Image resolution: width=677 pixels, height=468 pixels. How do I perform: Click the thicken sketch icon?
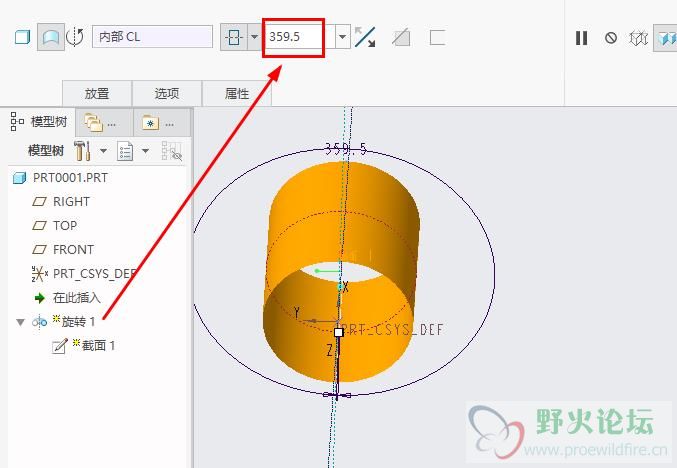point(437,38)
